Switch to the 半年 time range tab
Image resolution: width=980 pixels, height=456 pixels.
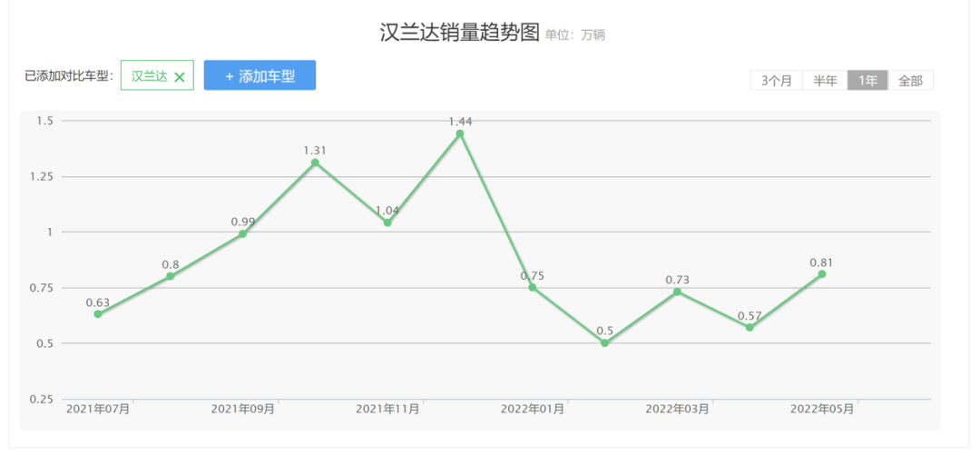point(825,80)
